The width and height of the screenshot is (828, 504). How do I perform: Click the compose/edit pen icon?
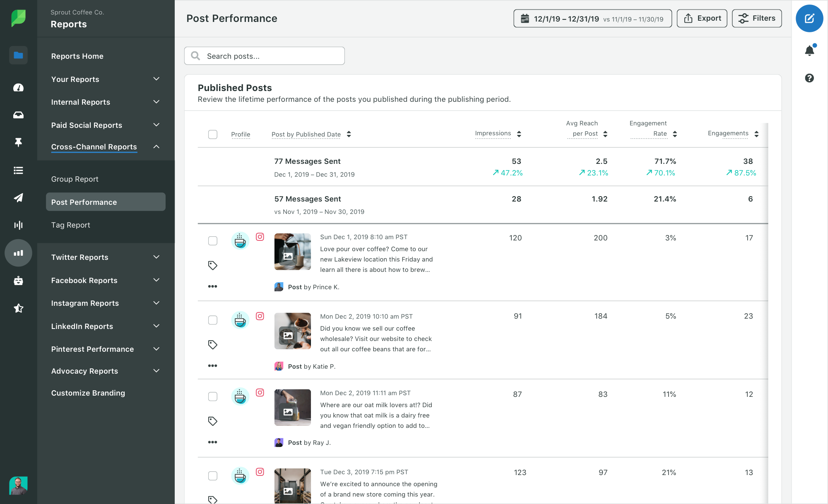point(810,18)
